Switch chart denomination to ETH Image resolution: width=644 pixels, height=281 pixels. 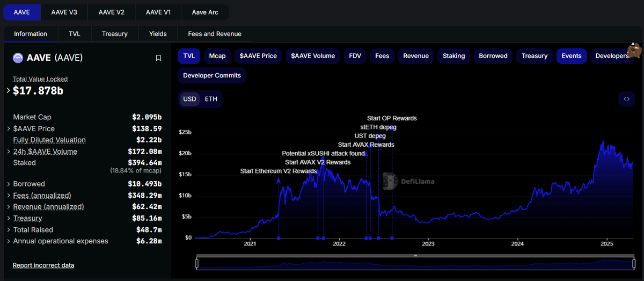[x=211, y=99]
